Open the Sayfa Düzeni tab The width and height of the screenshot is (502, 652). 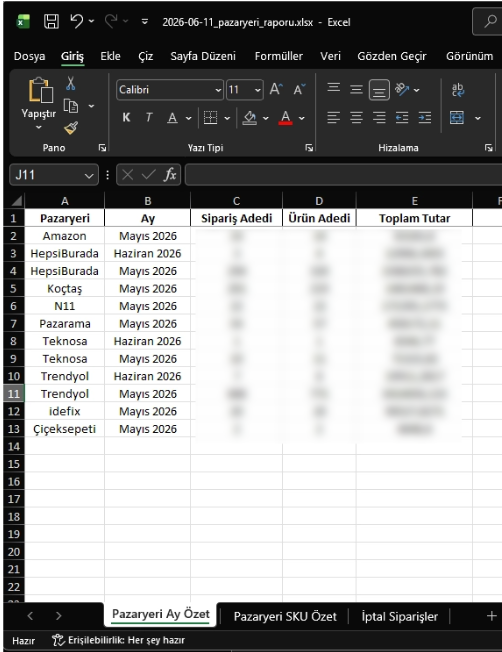coord(203,56)
